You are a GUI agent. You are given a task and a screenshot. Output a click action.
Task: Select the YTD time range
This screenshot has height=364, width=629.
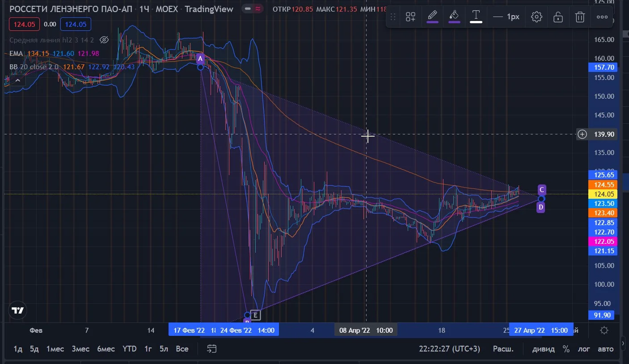[x=130, y=349]
